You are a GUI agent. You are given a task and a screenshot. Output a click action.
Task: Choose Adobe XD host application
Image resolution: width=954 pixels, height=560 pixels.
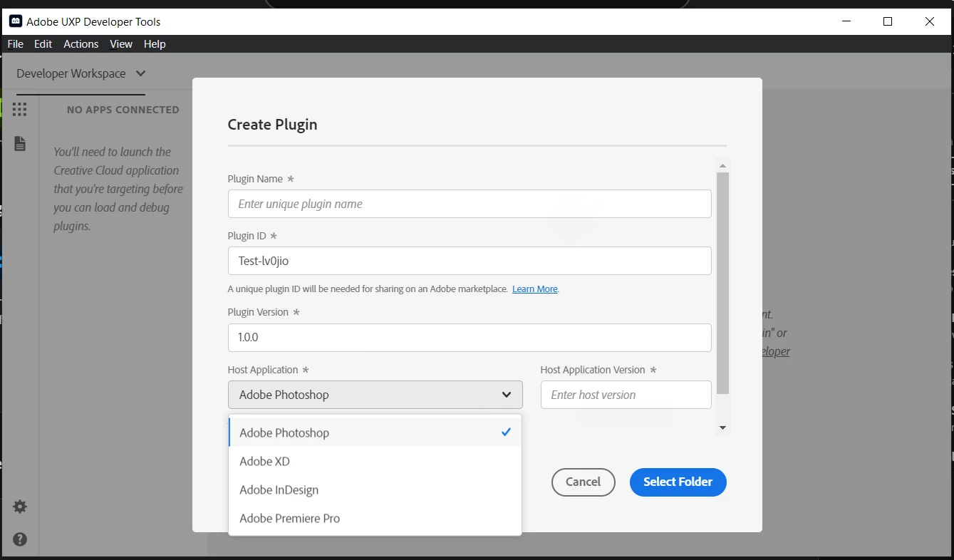click(375, 461)
